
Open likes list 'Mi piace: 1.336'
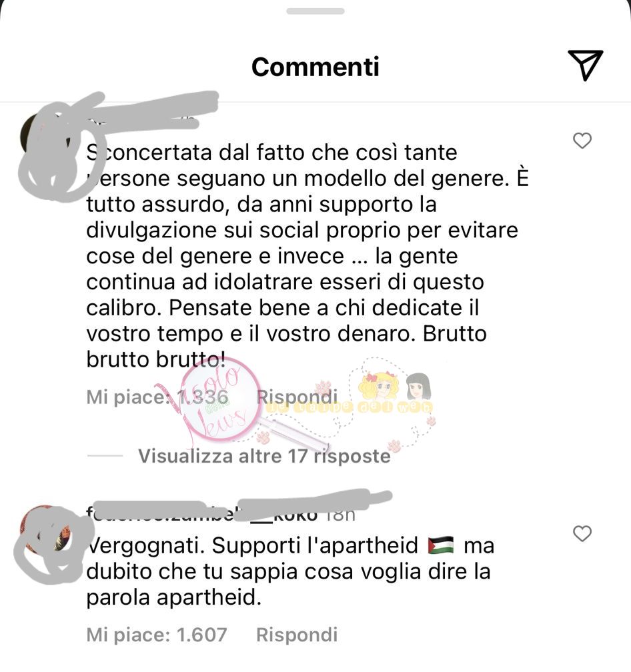pyautogui.click(x=157, y=397)
